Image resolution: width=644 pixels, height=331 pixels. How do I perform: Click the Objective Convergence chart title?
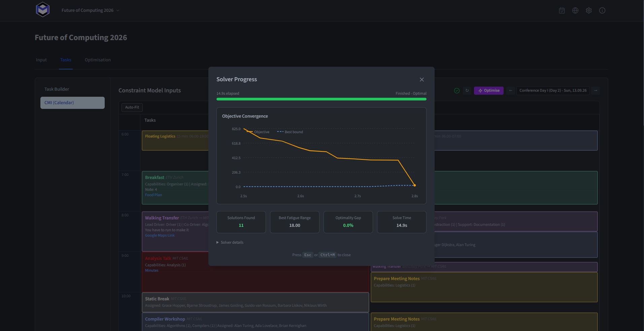(x=245, y=116)
